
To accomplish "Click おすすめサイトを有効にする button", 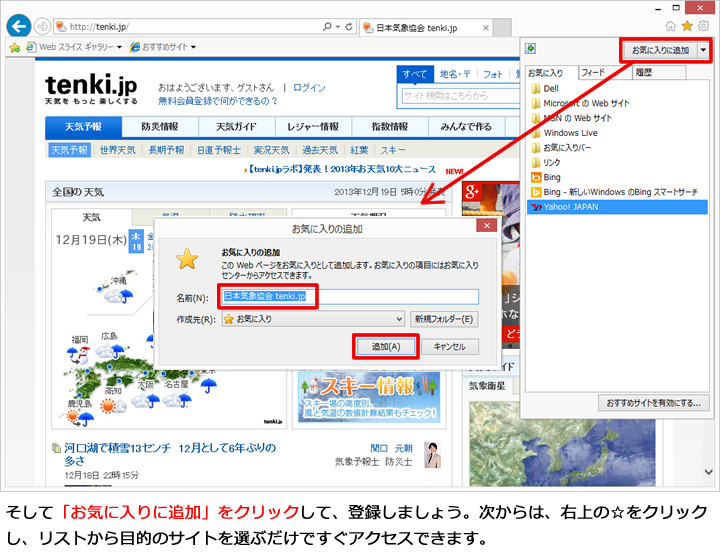I will click(x=653, y=403).
